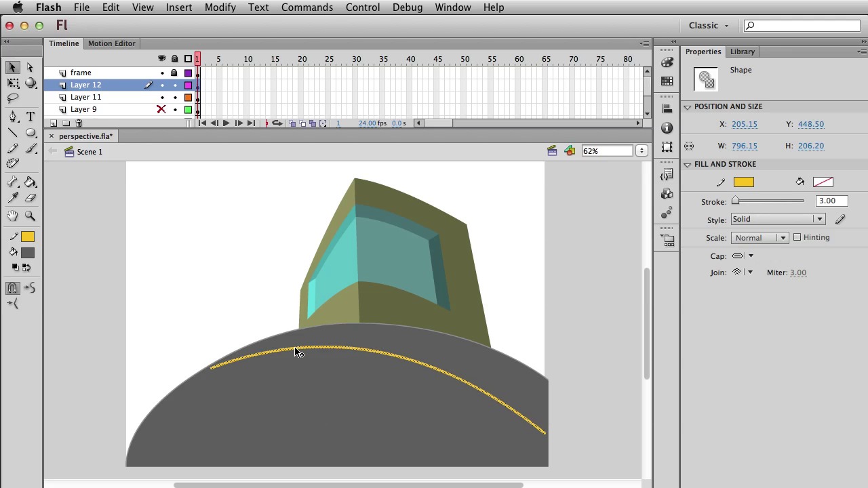The width and height of the screenshot is (868, 488).
Task: Select the Lasso tool
Action: tap(13, 99)
